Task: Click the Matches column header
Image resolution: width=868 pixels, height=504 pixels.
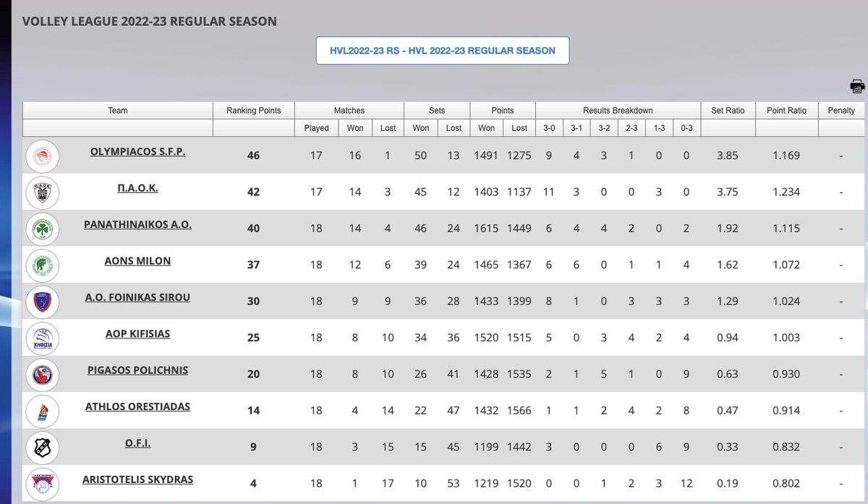Action: (349, 111)
